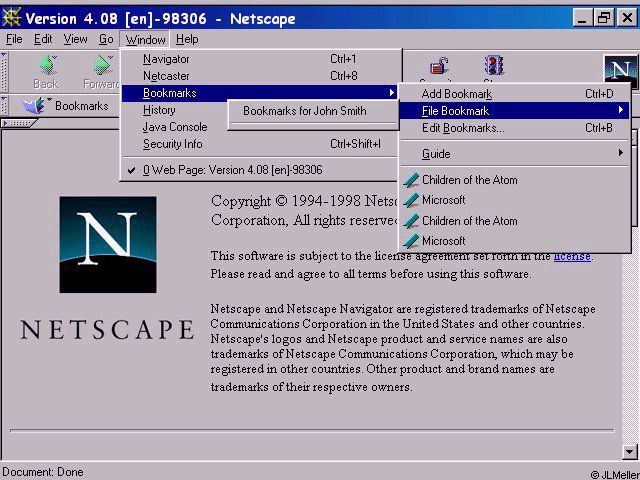Image resolution: width=640 pixels, height=480 pixels.
Task: Follow the license hyperlink
Action: tap(572, 256)
